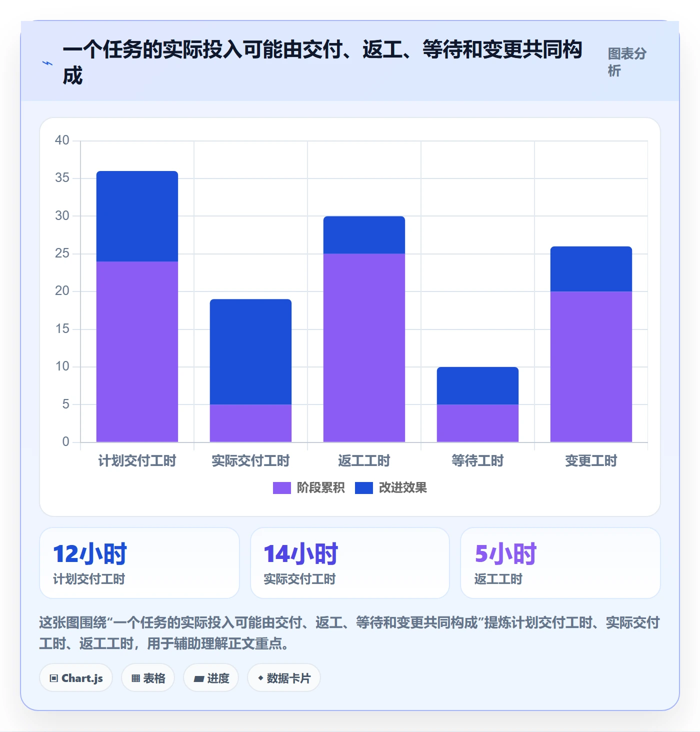Click the chart title starting with 一个任务的实际投入
700x732 pixels.
coord(322,62)
